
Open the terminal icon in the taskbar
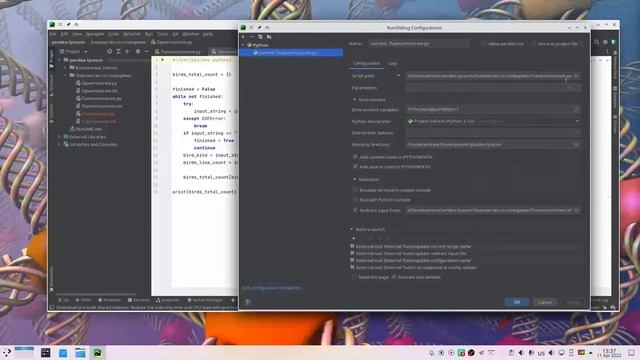point(46,353)
